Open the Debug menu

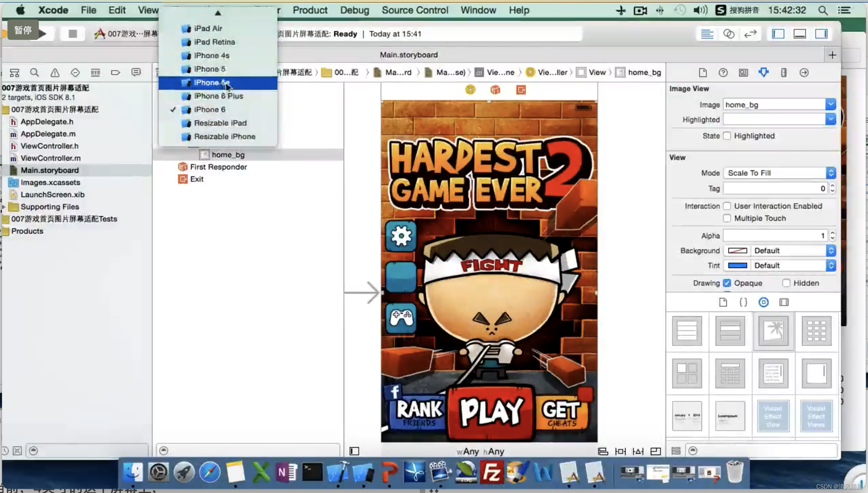pyautogui.click(x=354, y=10)
